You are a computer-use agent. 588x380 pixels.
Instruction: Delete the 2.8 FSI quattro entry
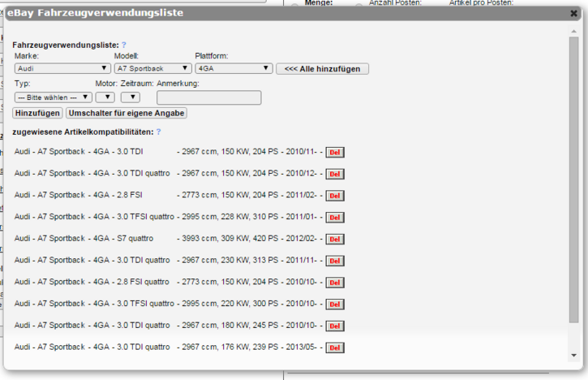335,283
